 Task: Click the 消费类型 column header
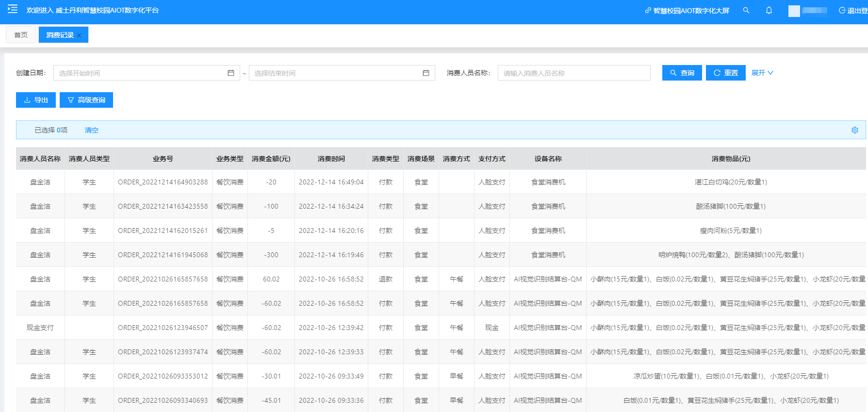tap(386, 159)
